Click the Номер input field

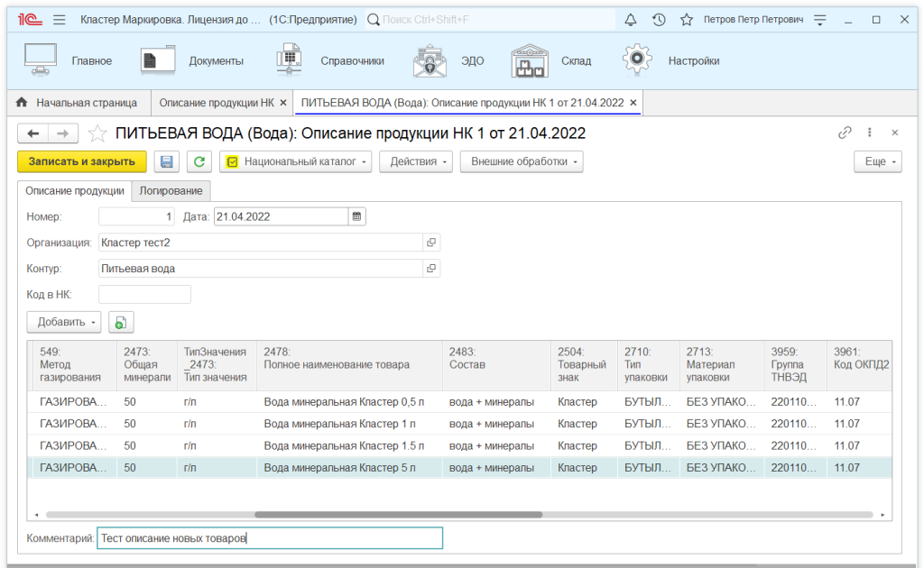(137, 216)
